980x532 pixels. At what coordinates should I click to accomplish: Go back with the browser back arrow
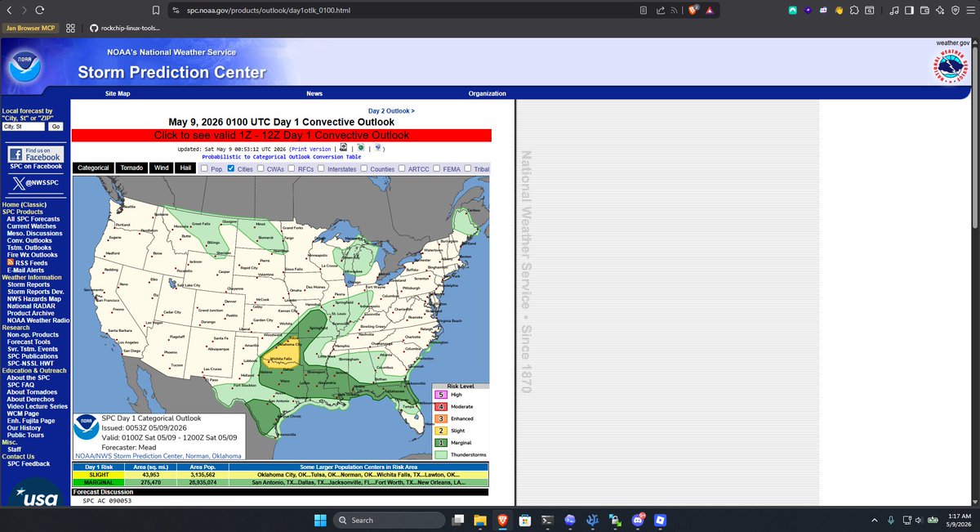click(9, 11)
